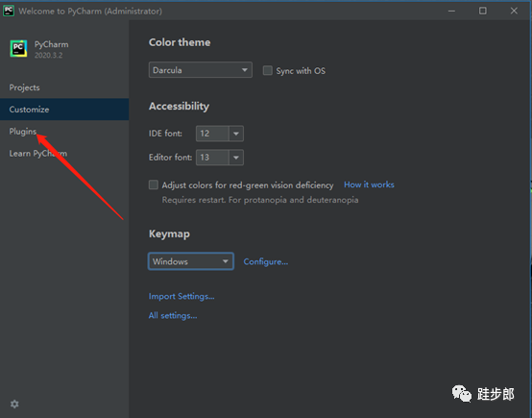
Task: Open the All settings... link
Action: tap(173, 316)
